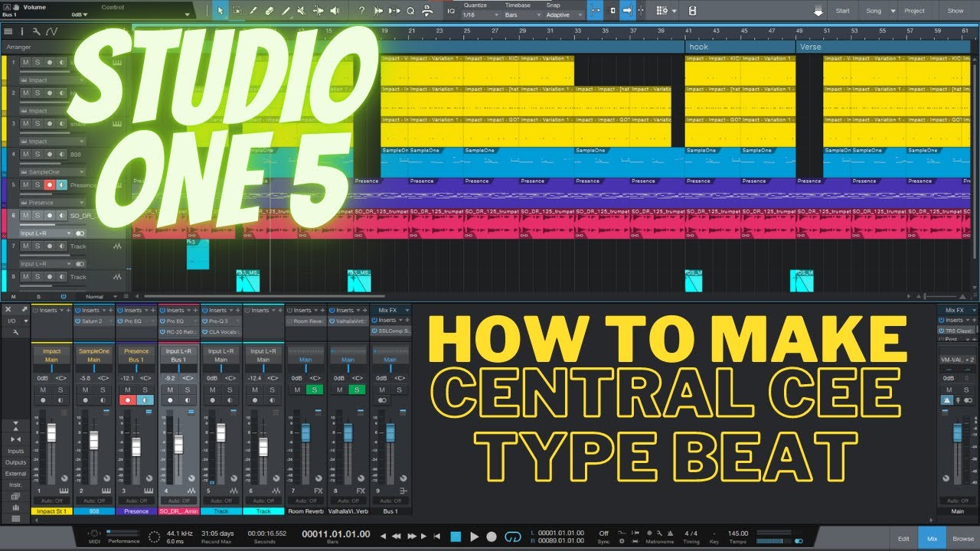Click the IQ input quantize button
The height and width of the screenshot is (551, 980).
tap(451, 11)
